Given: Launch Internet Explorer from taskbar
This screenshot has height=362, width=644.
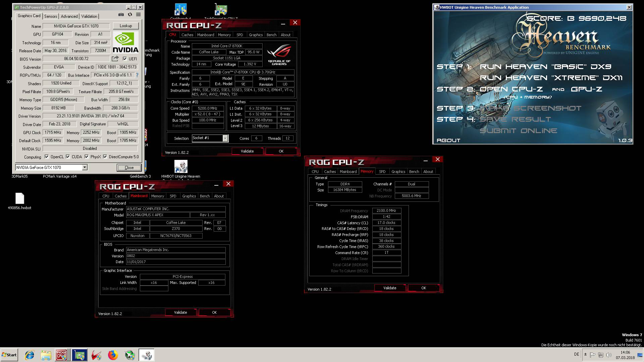Looking at the screenshot, I should point(30,355).
